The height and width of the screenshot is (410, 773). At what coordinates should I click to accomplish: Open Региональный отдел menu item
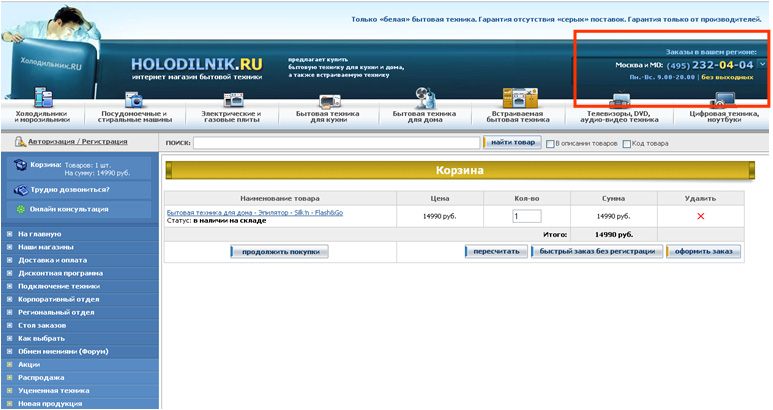point(56,312)
